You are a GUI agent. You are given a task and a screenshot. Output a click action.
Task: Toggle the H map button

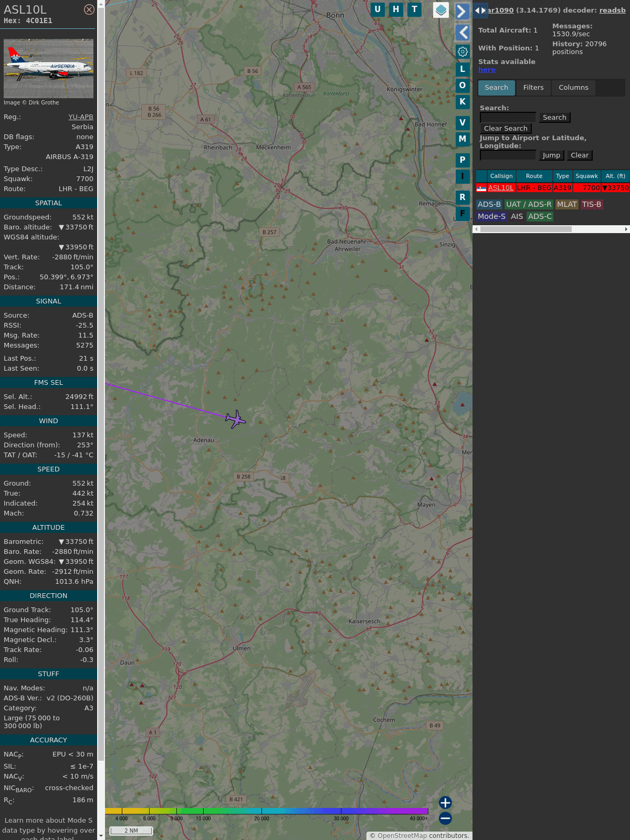pos(396,9)
